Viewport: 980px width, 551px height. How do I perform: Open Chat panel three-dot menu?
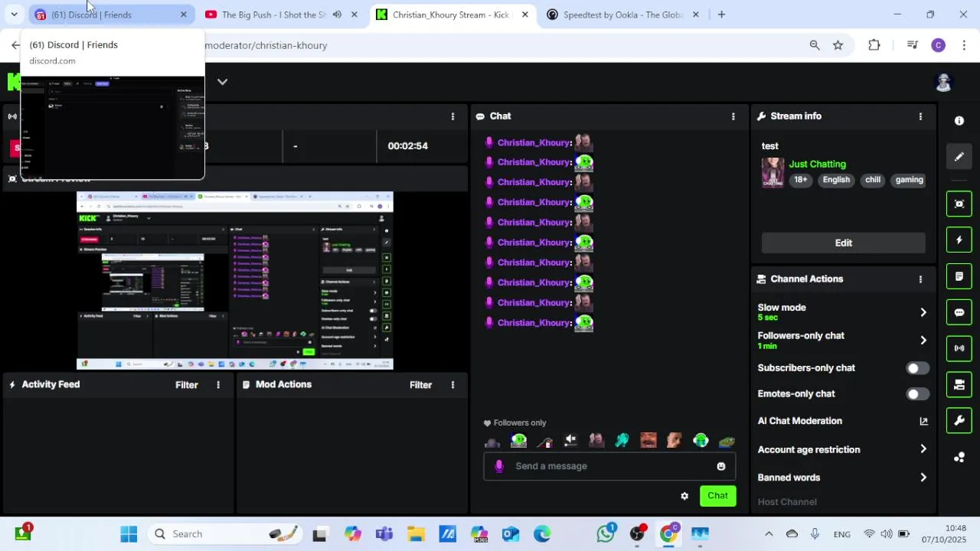tap(733, 116)
